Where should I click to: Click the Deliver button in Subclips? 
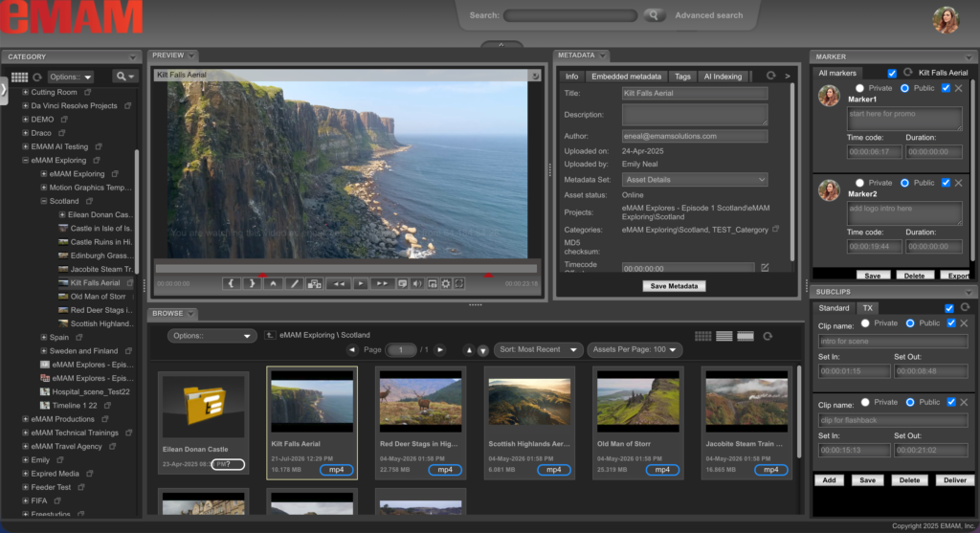(954, 480)
